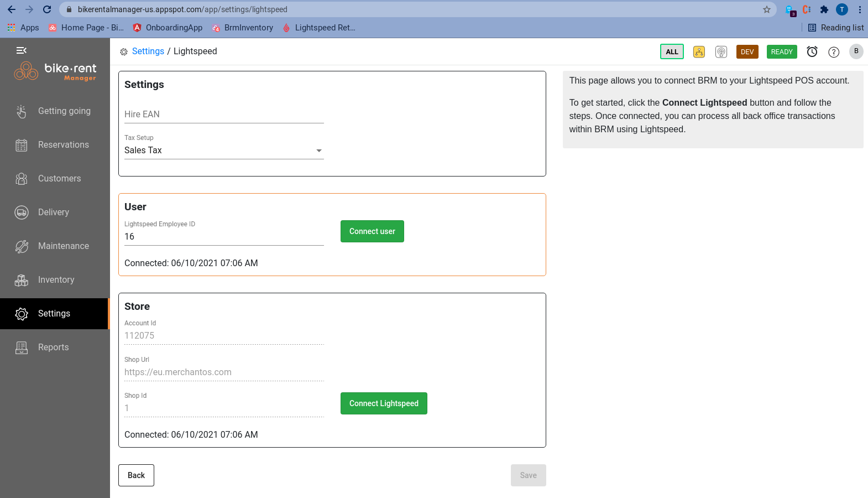The height and width of the screenshot is (498, 868).
Task: Click the bike rent Manager logo
Action: pos(55,71)
